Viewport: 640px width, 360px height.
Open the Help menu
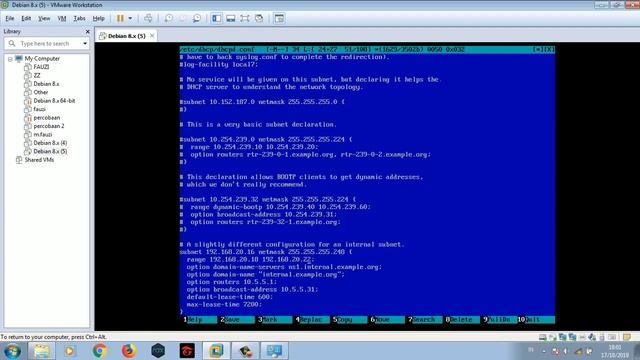coord(98,18)
